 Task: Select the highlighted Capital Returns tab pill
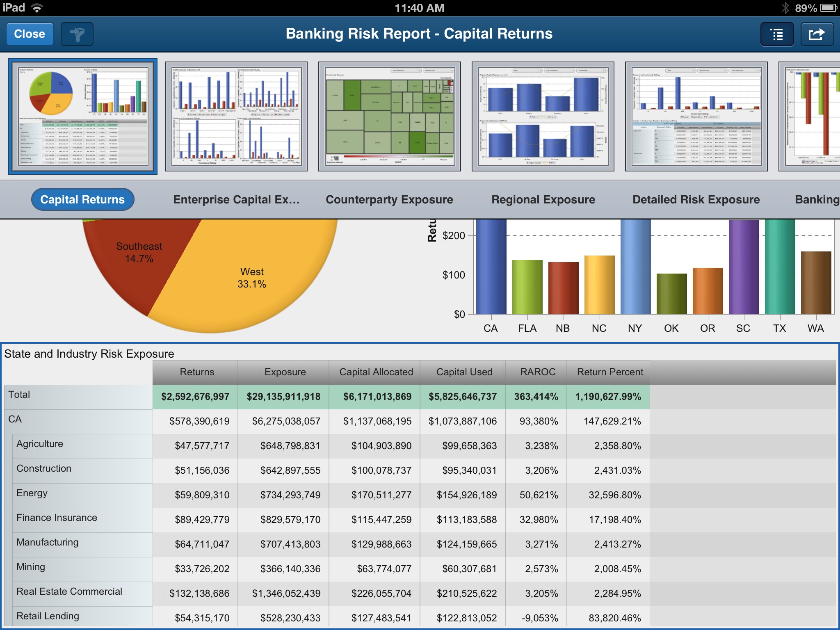(82, 199)
